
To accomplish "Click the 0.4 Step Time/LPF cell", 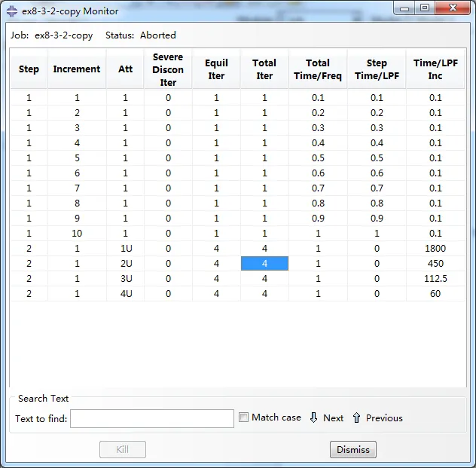I will 377,142.
